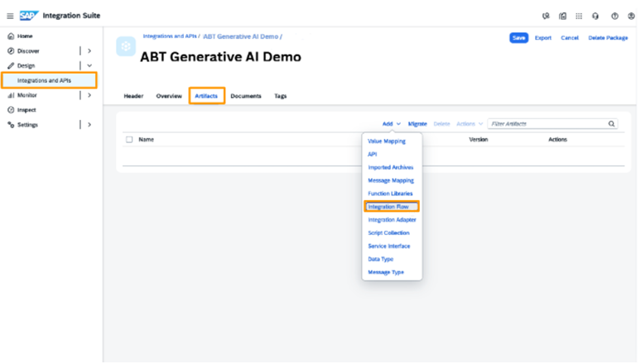Open the Actions dropdown
641x364 pixels.
click(x=470, y=124)
